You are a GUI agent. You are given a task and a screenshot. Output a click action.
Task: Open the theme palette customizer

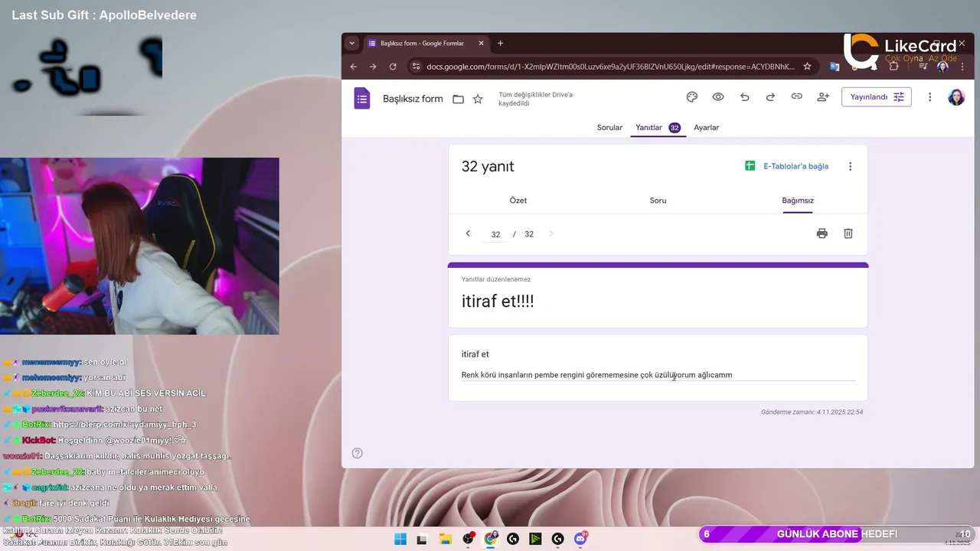click(692, 97)
